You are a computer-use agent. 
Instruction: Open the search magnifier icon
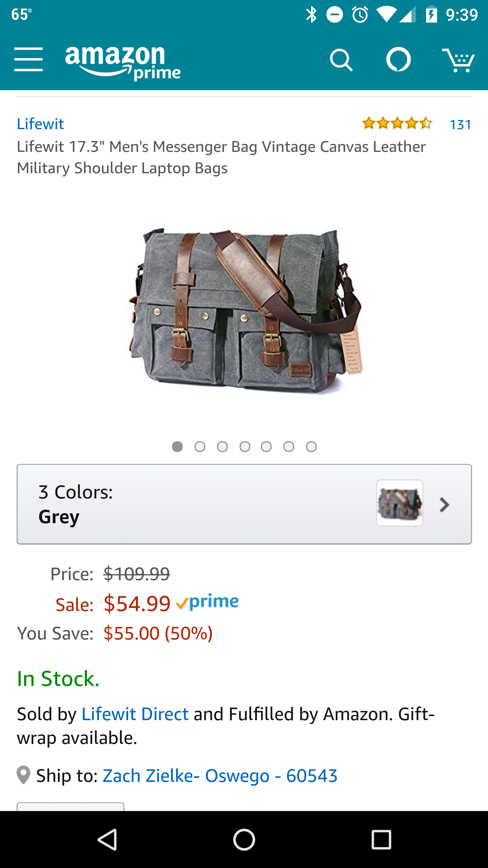pos(341,60)
